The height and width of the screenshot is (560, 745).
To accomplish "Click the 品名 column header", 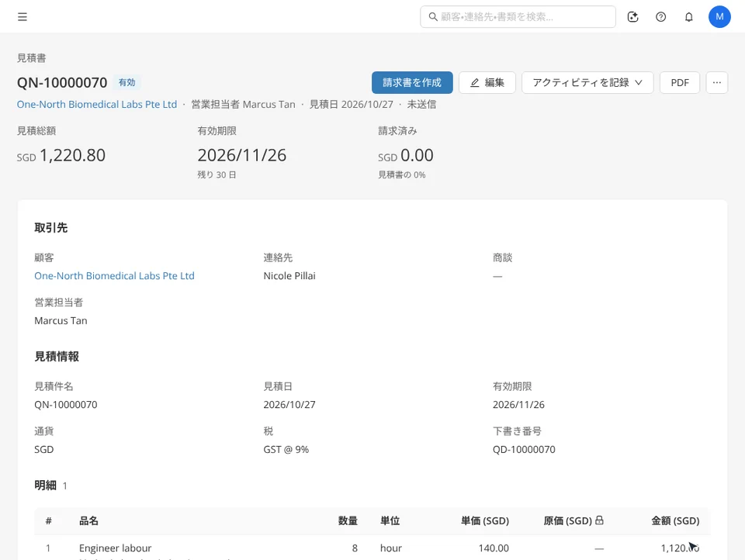I will point(88,521).
